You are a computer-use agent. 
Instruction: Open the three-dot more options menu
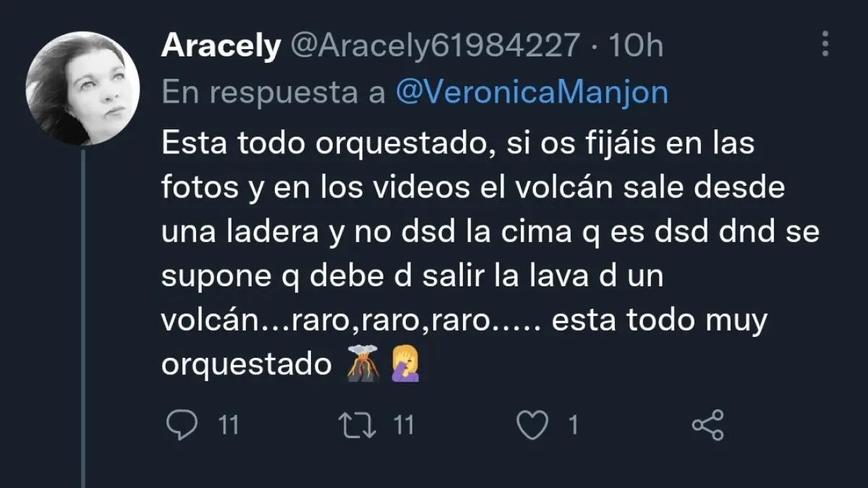(826, 45)
